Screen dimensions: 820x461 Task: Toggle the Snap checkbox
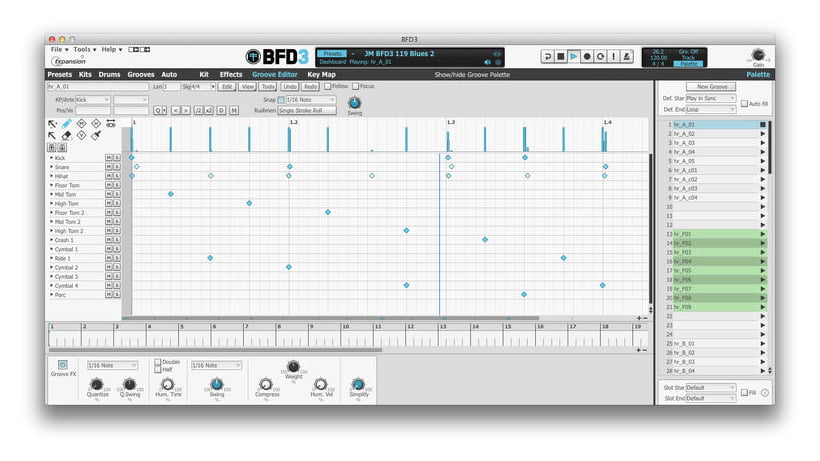tap(281, 100)
